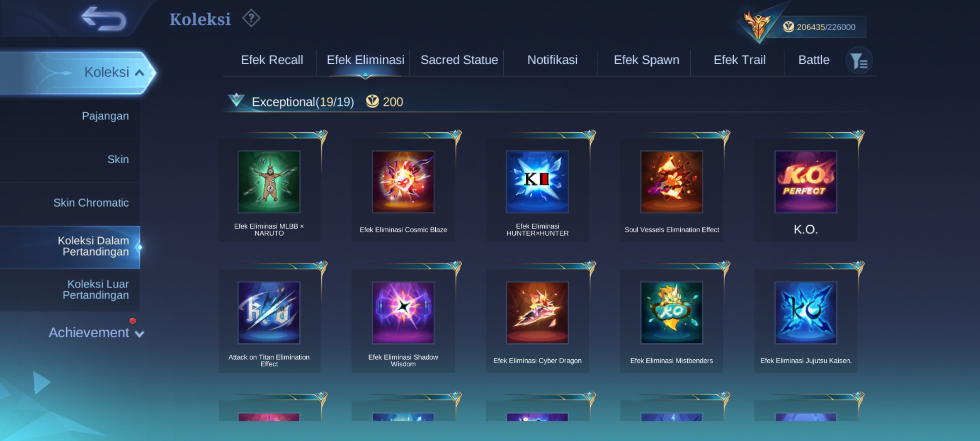Switch to the Sacred Statue tab
This screenshot has height=441, width=980.
[x=459, y=60]
